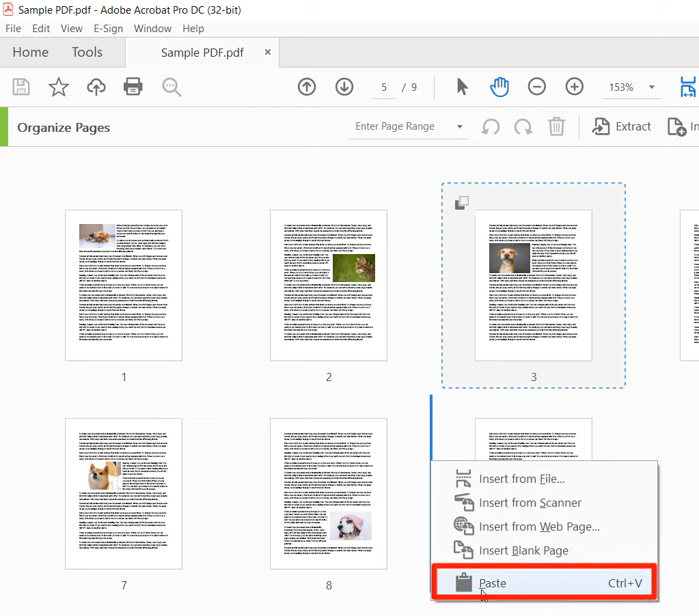The image size is (699, 616).
Task: Click selection marker icon on page 3 thumbnail
Action: [462, 203]
